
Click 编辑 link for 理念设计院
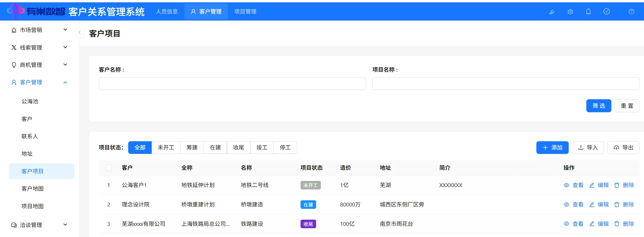[x=603, y=204]
